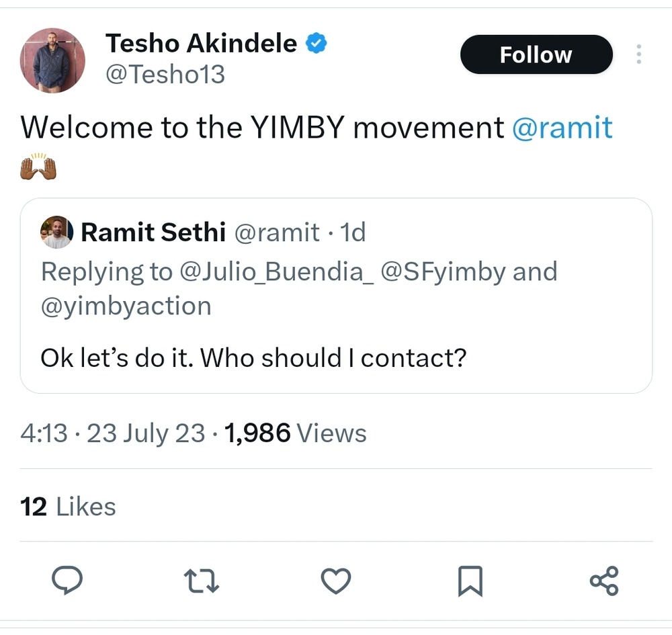View the 12 Likes list
Viewport: 672px width, 635px height.
click(x=68, y=507)
